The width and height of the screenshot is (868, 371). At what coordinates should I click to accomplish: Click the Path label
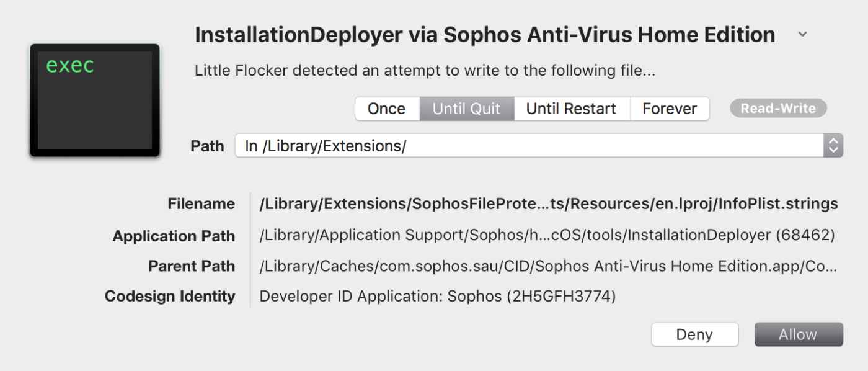pos(207,146)
